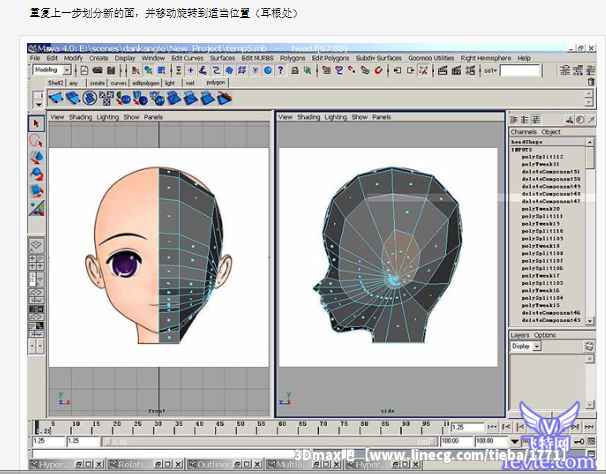
Task: Toggle Select by object type mode icon
Action: click(x=148, y=70)
